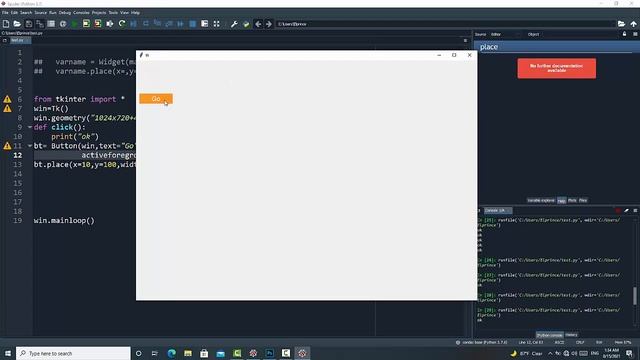Click the back arrow in toolbar
640x360 pixels.
click(258, 24)
